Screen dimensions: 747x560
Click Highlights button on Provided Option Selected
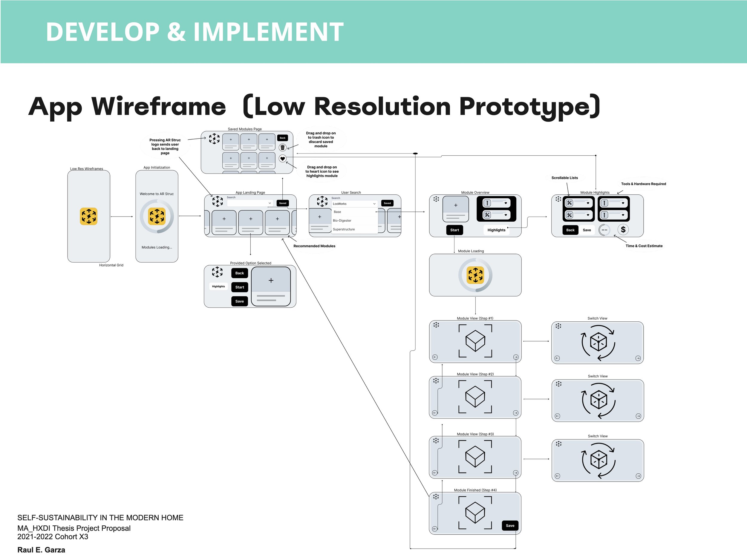[218, 287]
